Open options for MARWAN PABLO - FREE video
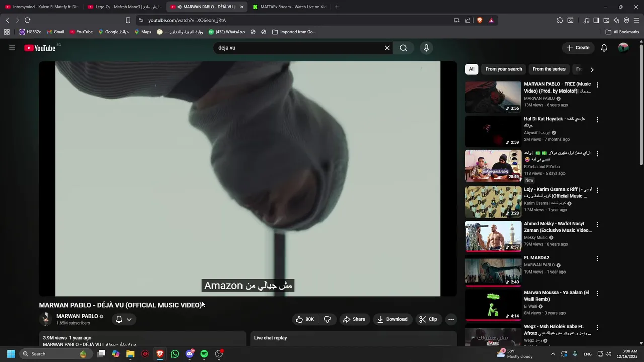This screenshot has height=362, width=644. pos(597,85)
